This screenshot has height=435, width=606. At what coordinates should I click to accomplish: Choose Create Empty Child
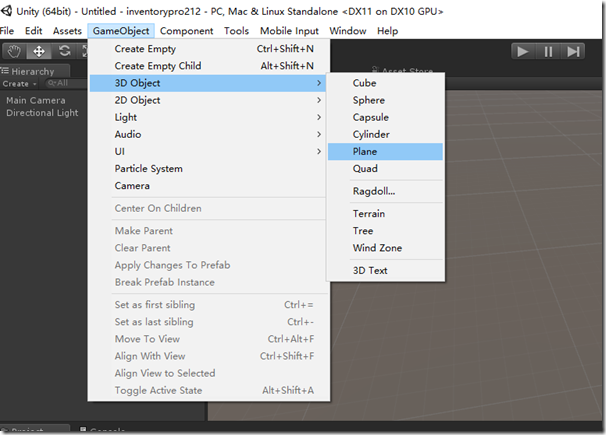[208, 66]
